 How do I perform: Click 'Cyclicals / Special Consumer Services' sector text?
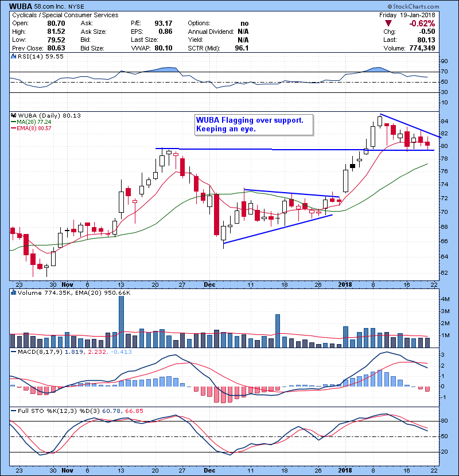(65, 15)
